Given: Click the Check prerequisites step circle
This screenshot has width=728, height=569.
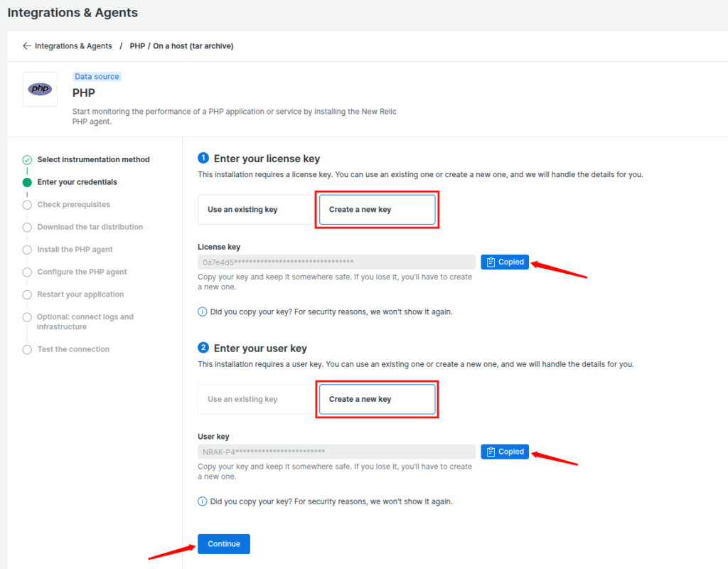Looking at the screenshot, I should click(26, 204).
